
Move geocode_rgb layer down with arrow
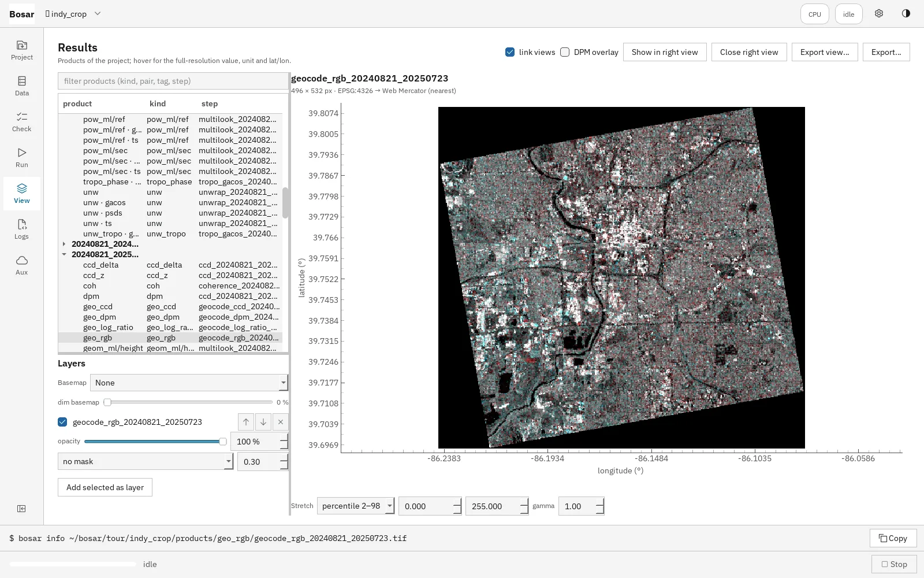point(263,422)
